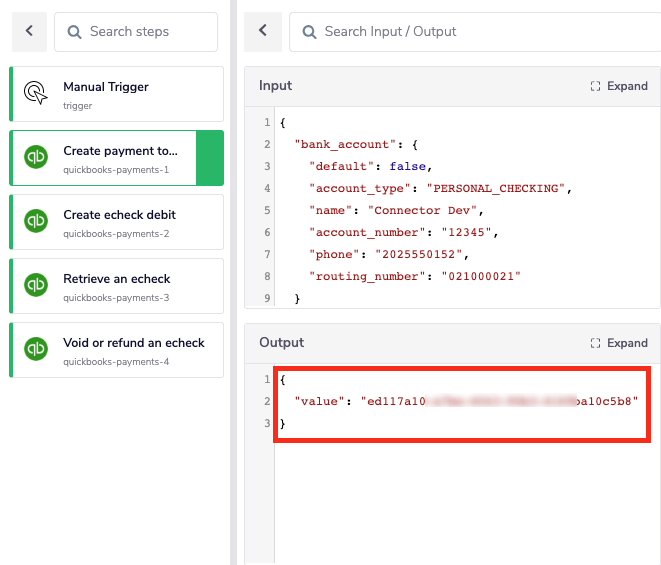
Task: Click the Manual Trigger cursor icon
Action: tap(35, 93)
